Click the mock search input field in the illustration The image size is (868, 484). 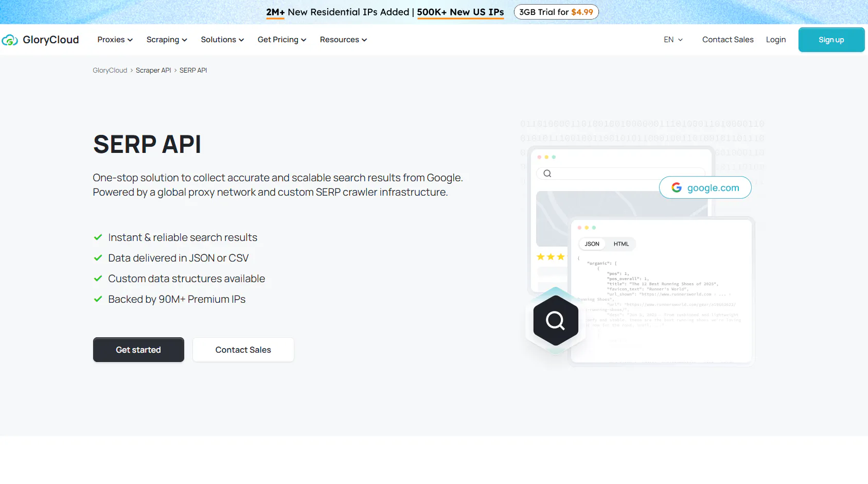(621, 174)
